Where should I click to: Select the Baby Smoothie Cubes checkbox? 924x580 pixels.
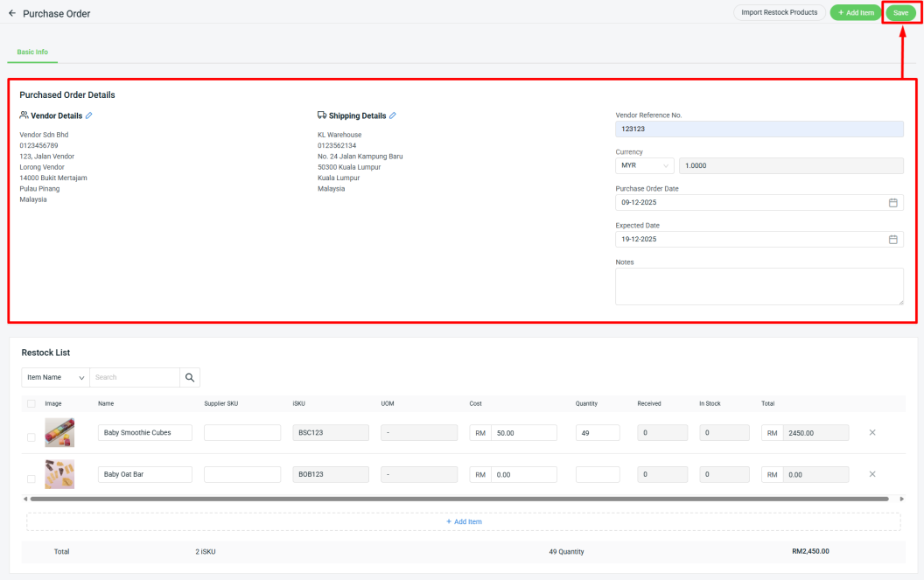(31, 437)
